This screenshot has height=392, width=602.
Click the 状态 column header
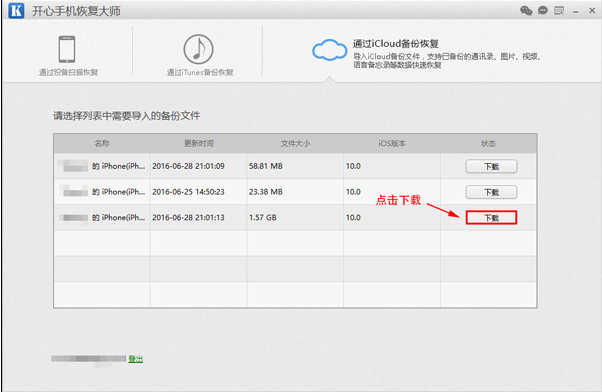[488, 143]
